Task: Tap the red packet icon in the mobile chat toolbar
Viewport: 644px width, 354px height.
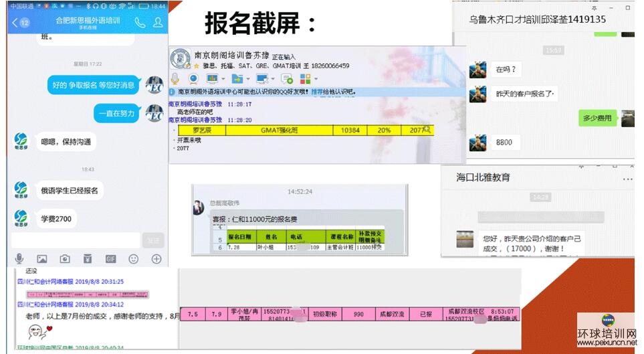Action: [88, 258]
